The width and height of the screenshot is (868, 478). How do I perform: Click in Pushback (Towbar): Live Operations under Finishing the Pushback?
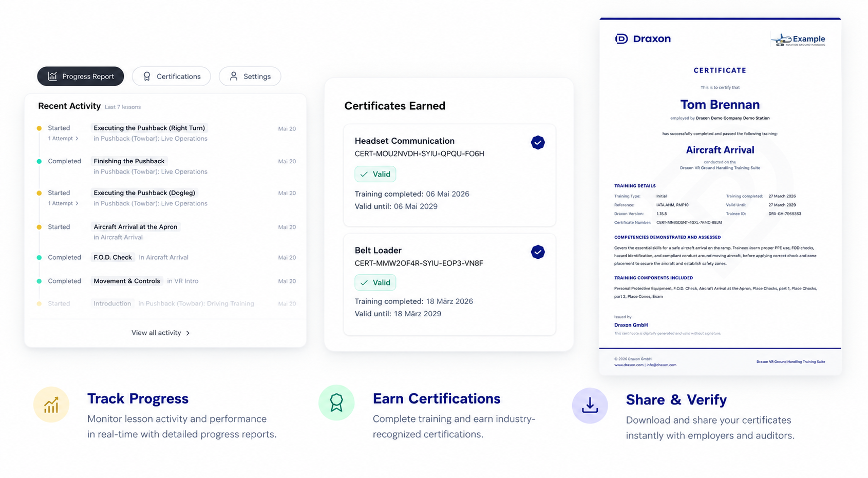point(150,172)
